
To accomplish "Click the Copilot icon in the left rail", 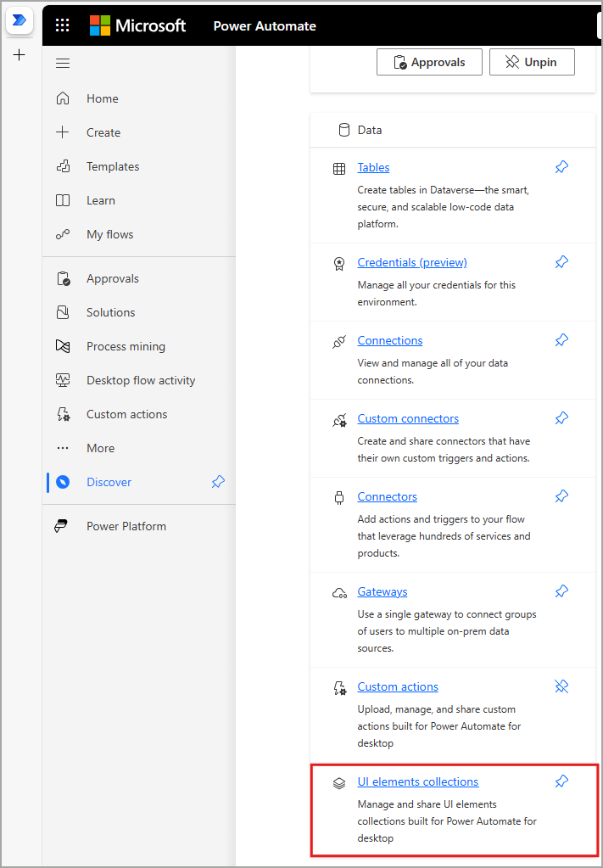I will (20, 20).
